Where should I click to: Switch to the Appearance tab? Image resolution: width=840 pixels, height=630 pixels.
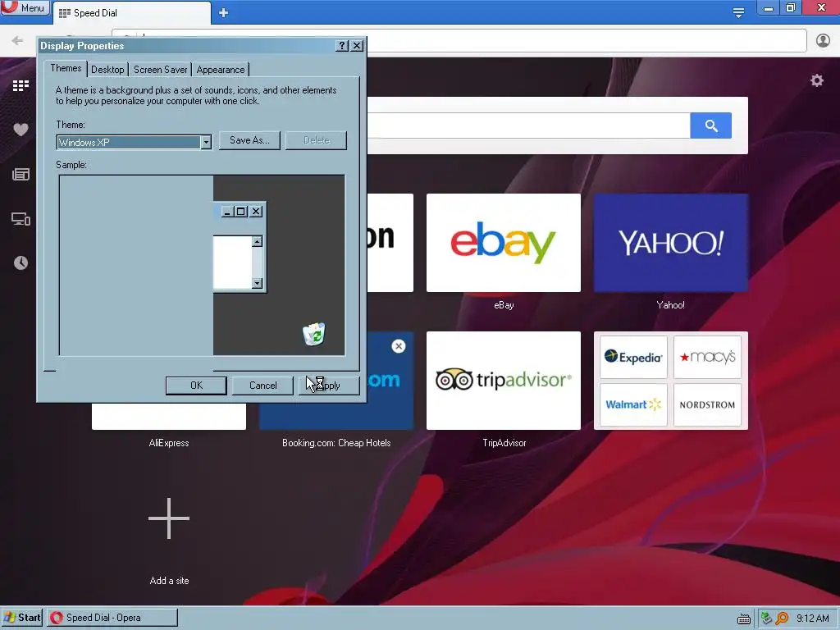(x=220, y=70)
